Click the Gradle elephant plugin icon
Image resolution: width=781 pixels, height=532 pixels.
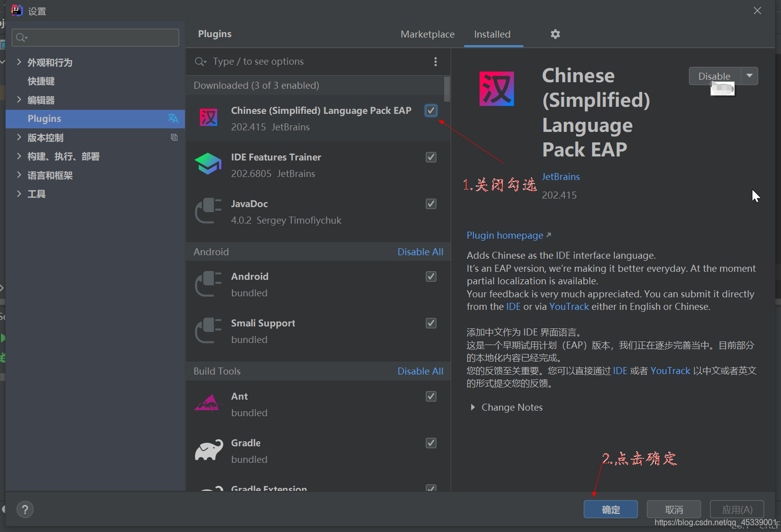click(209, 450)
